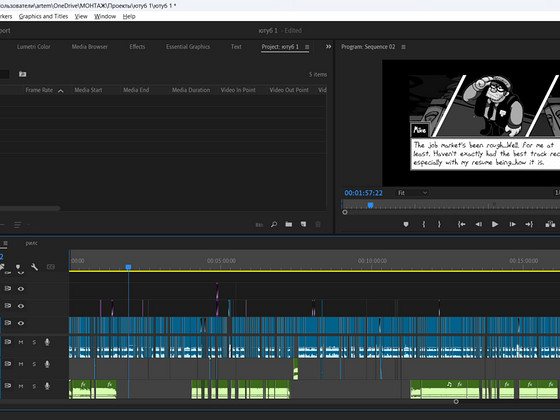Screen dimensions: 560x420
Task: Click Mark Out in Program monitor
Action: tap(439, 224)
